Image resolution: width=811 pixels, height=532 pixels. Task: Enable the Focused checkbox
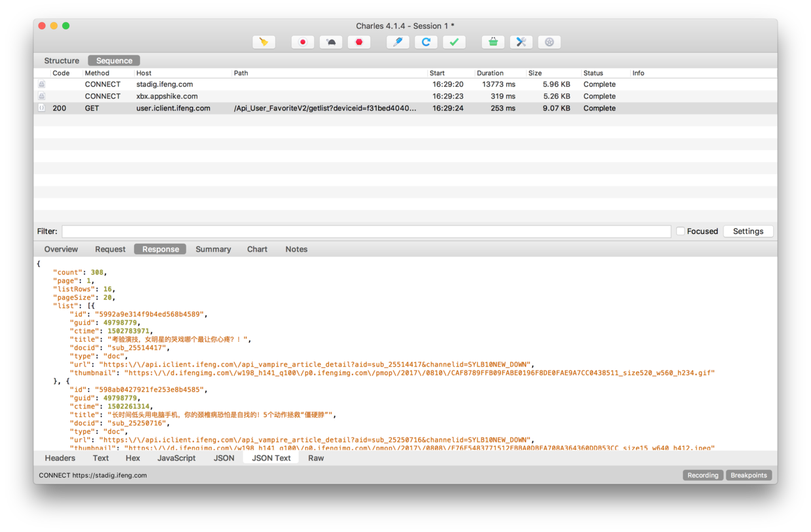pos(680,231)
